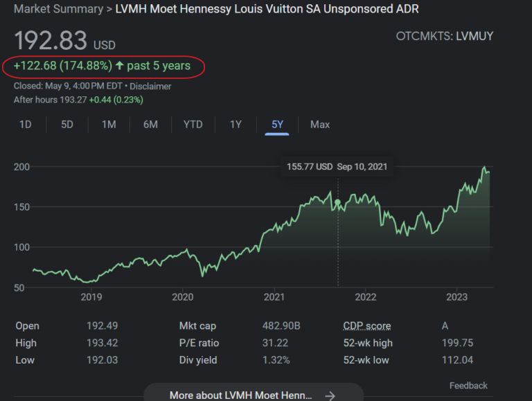This screenshot has width=532, height=401.
Task: Click the green up-arrow gain indicator
Action: coord(120,66)
